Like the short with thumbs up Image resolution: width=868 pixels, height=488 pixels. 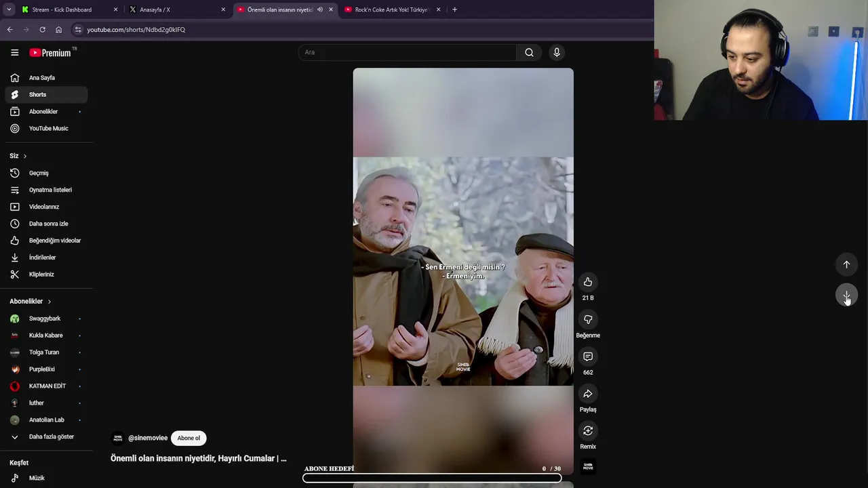[588, 282]
